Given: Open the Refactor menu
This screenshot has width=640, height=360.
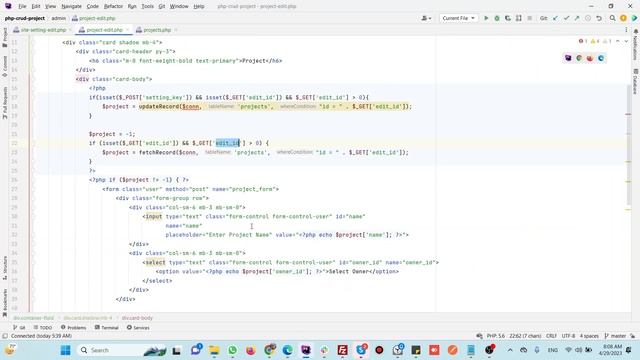Looking at the screenshot, I should point(113,6).
